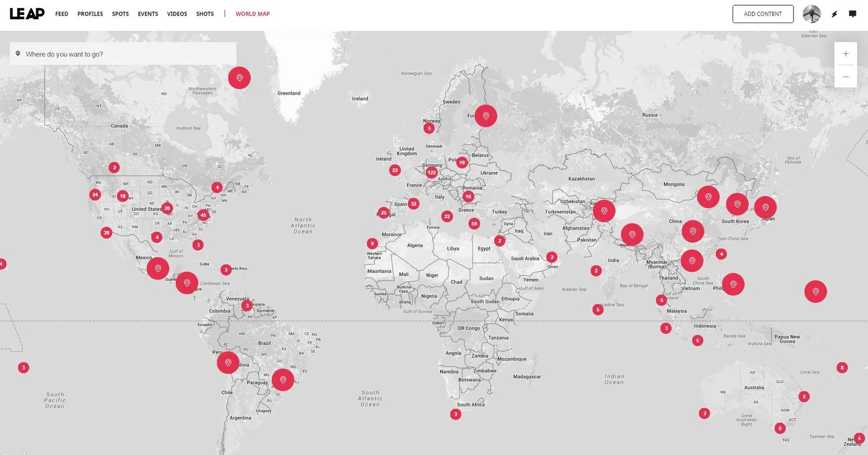
Task: Switch to the World Map tab
Action: [x=252, y=14]
